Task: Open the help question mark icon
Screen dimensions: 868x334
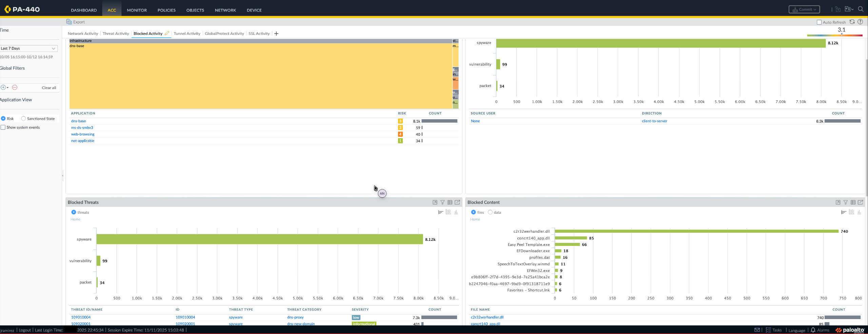Action: (860, 22)
